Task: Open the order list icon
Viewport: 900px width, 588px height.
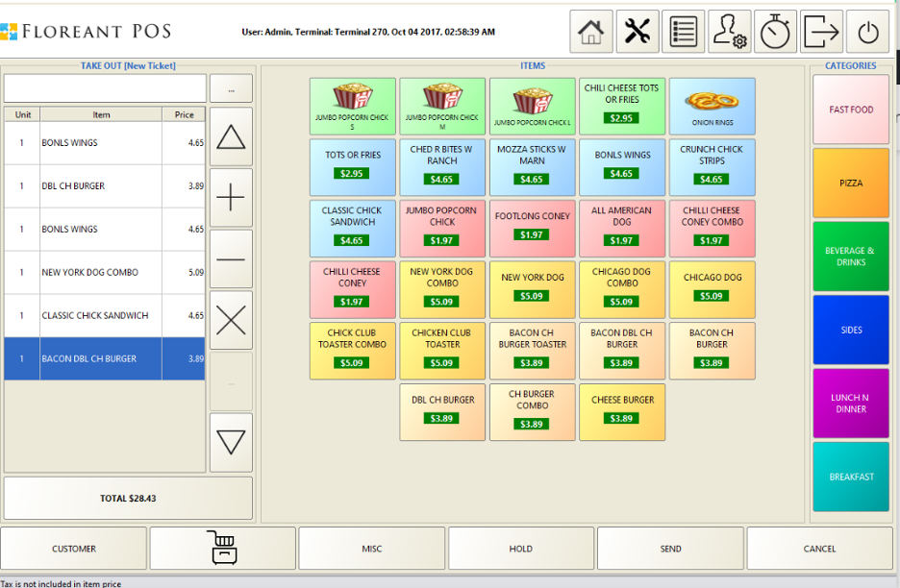Action: [682, 31]
